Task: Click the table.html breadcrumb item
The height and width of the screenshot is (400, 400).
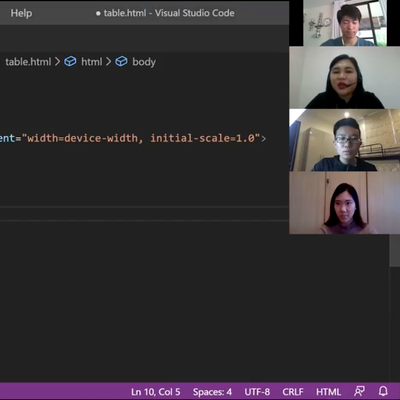Action: point(28,62)
